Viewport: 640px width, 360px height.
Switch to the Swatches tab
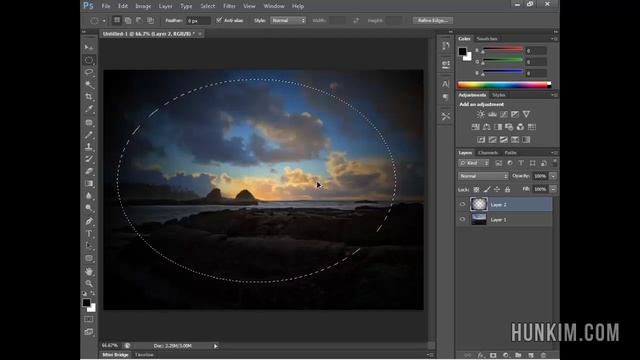tap(487, 39)
